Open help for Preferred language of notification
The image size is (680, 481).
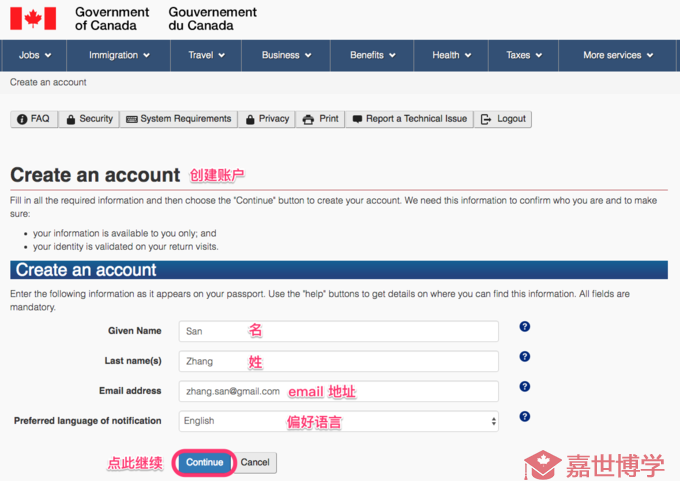524,417
